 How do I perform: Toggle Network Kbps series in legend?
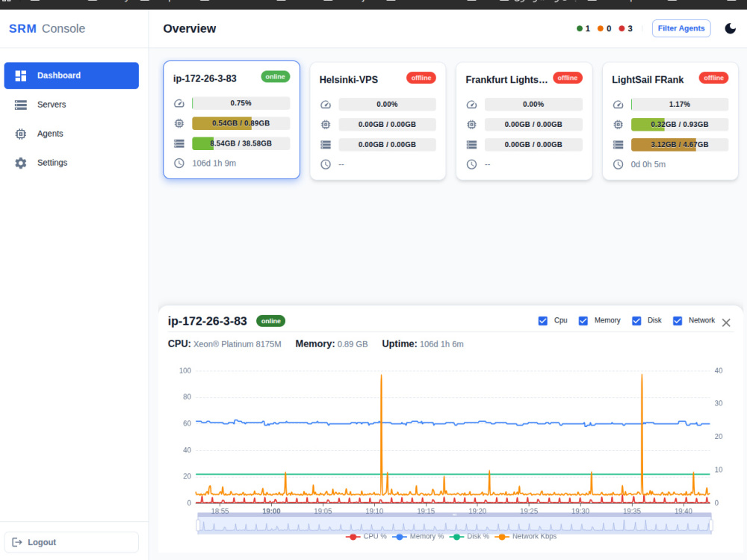point(525,536)
